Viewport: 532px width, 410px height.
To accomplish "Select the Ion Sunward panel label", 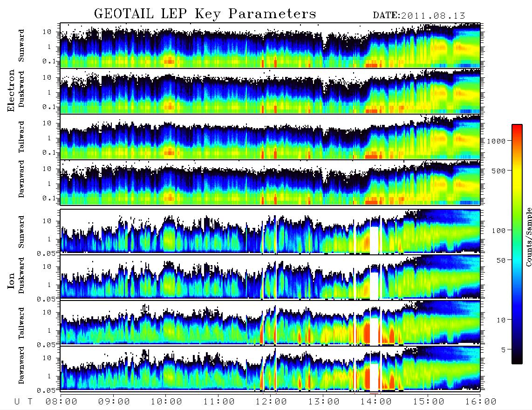I will pos(21,232).
